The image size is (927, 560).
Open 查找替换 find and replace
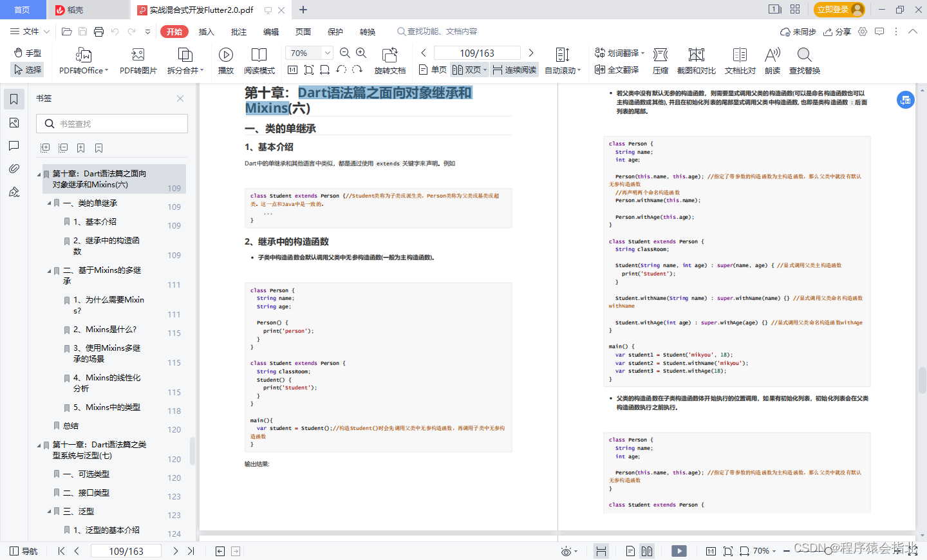tap(805, 62)
